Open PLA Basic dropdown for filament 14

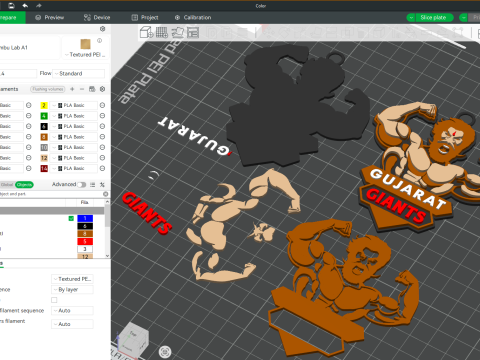74,168
